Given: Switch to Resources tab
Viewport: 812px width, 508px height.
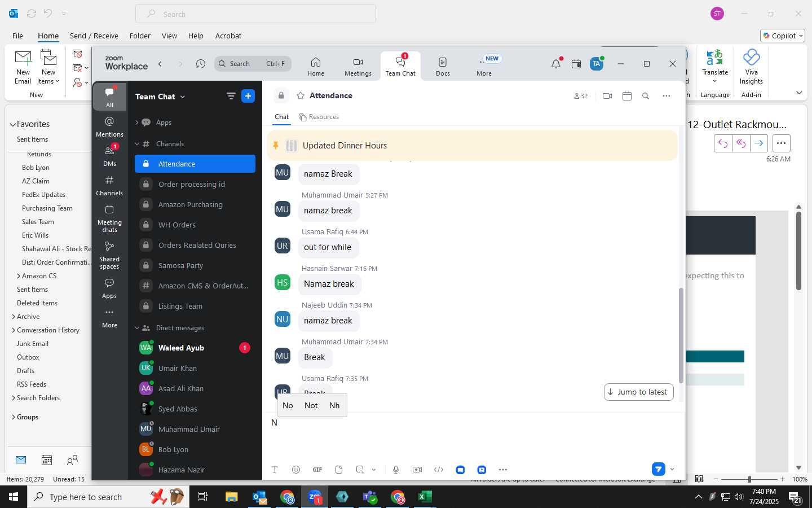Looking at the screenshot, I should (319, 117).
